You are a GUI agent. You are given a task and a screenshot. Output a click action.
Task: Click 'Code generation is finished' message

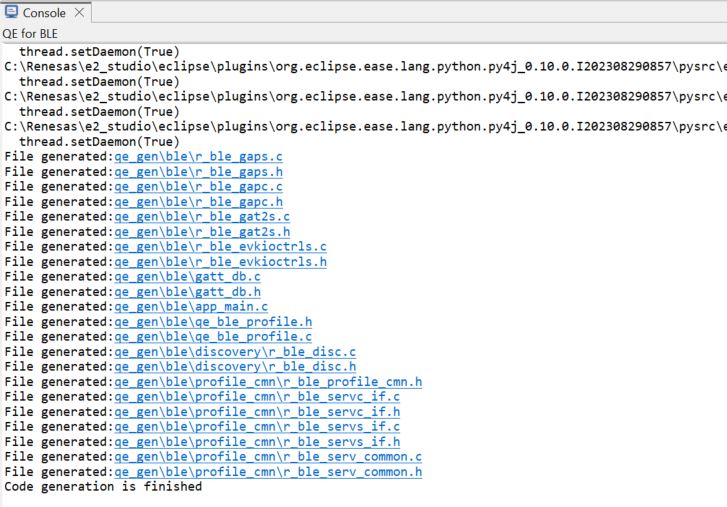[103, 487]
